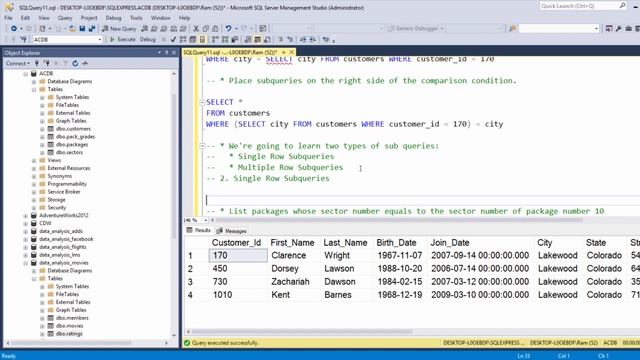Switch to the Messages tab
This screenshot has width=640, height=360.
point(231,231)
